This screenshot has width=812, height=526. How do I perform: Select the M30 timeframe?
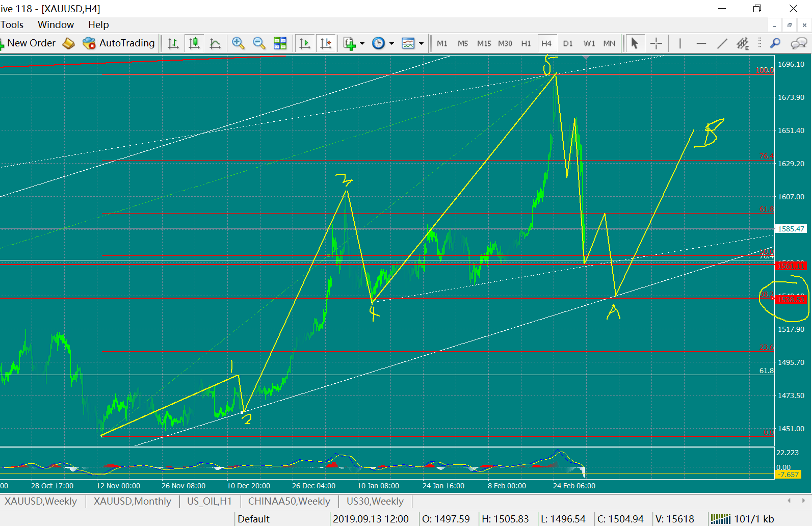(505, 43)
